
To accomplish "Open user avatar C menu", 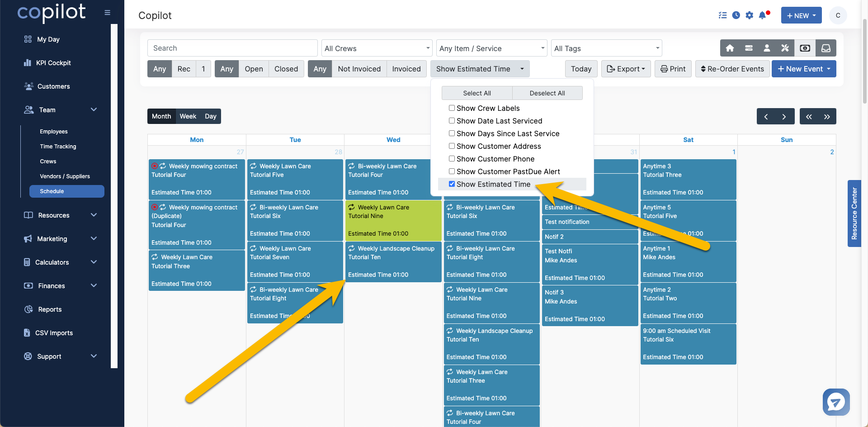I will 838,15.
